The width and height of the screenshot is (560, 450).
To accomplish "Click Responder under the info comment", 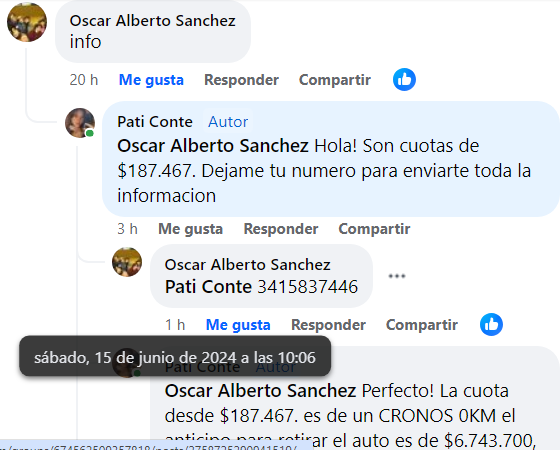I will click(x=241, y=80).
